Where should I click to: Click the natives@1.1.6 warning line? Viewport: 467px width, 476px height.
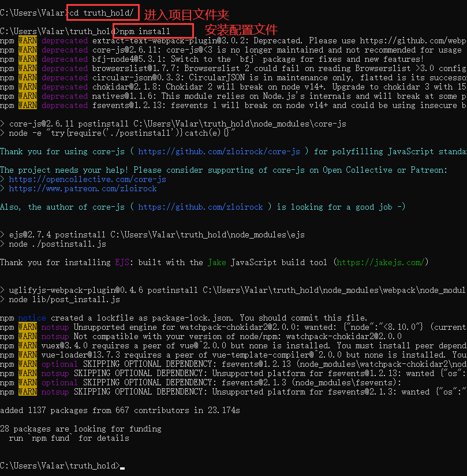point(233,96)
